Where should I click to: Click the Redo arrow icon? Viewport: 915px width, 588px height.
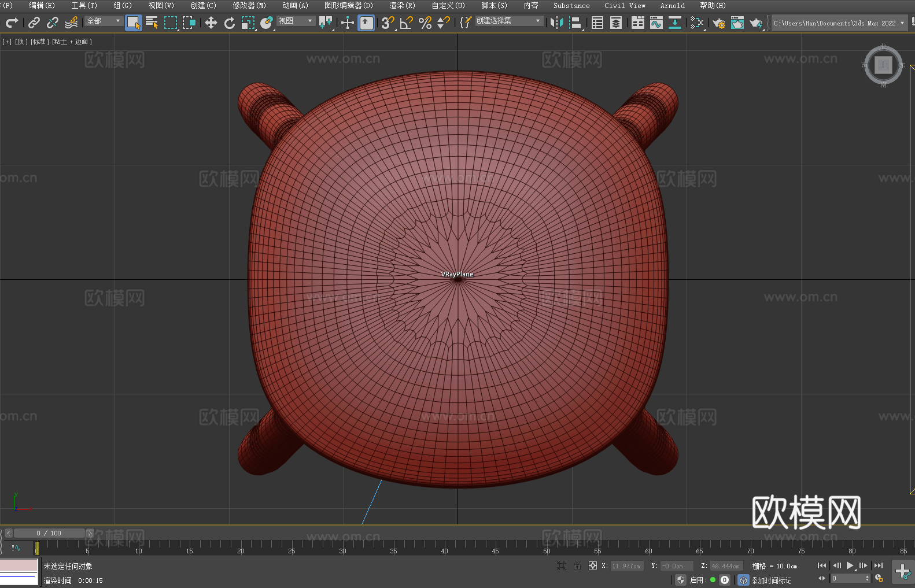pyautogui.click(x=12, y=23)
